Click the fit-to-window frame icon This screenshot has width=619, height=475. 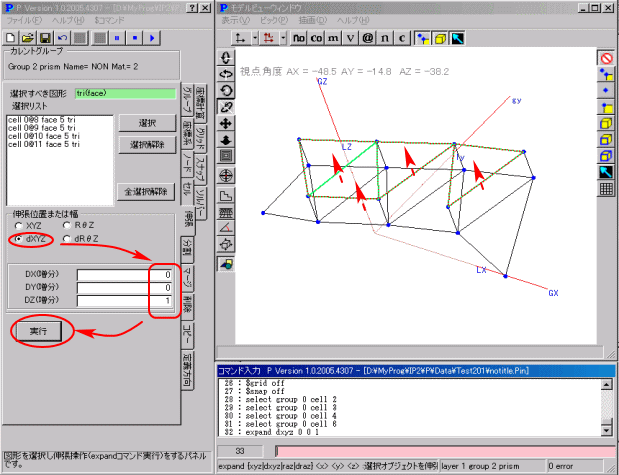226,156
